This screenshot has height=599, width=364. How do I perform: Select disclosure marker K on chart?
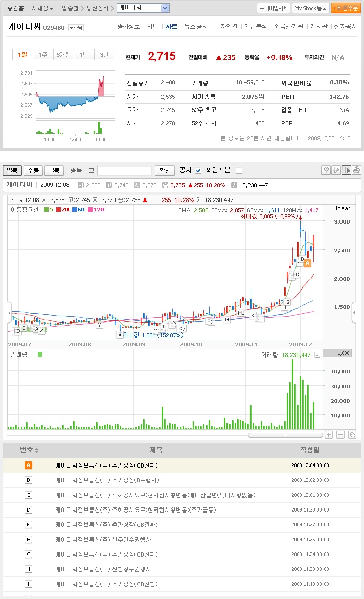coord(253,315)
